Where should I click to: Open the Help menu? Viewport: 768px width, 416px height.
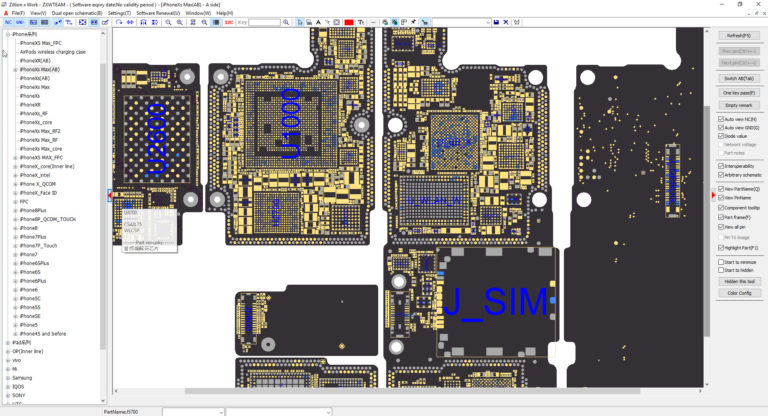coord(225,13)
